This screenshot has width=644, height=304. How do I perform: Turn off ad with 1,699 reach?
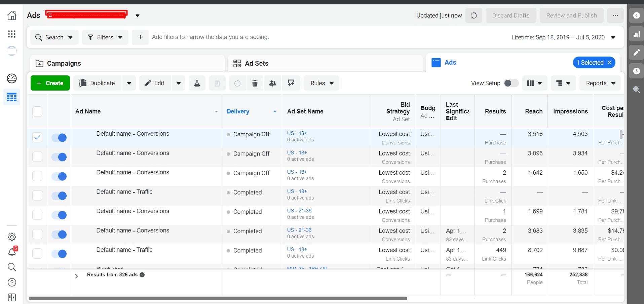pos(59,215)
